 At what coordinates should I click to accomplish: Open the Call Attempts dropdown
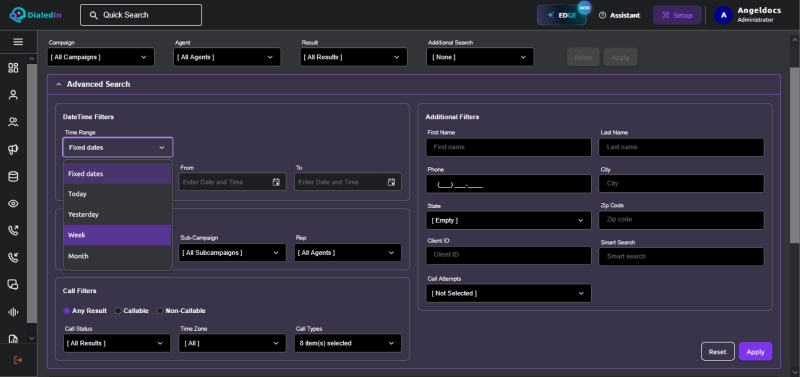click(509, 293)
